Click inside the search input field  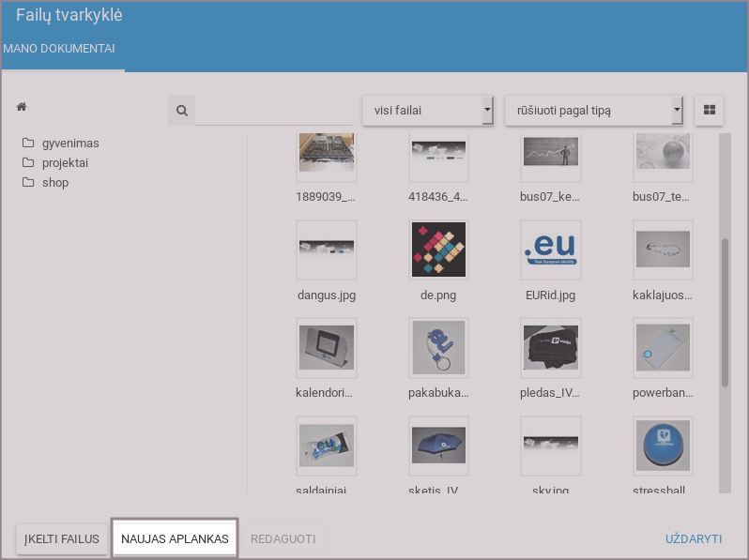(260, 111)
